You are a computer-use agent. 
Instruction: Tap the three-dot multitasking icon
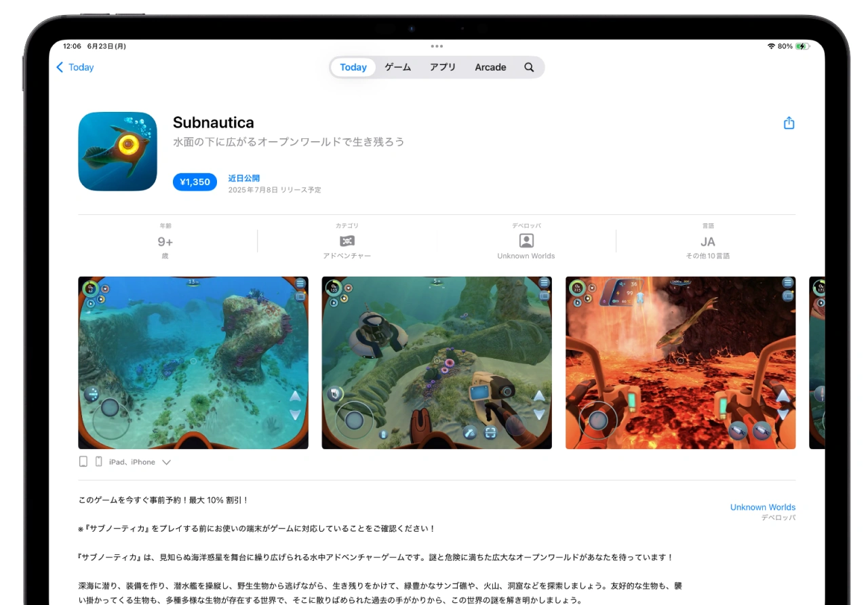(x=437, y=46)
